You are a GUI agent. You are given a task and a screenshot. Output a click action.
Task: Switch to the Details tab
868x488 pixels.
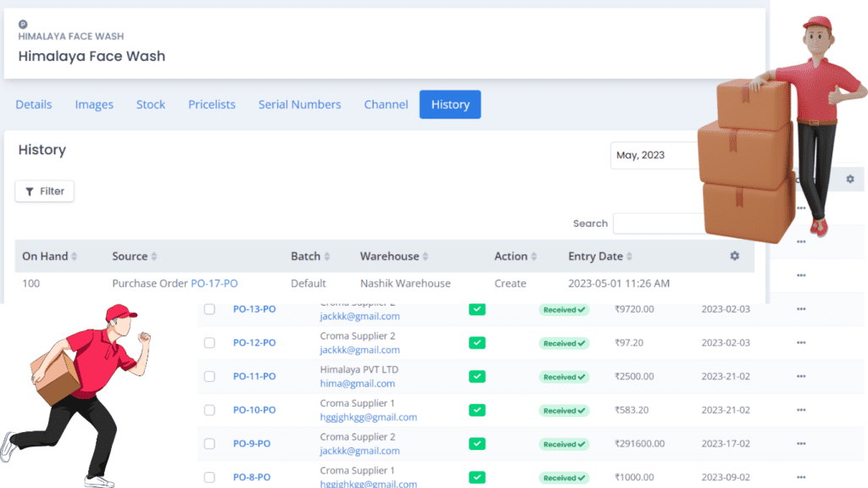[x=34, y=104]
